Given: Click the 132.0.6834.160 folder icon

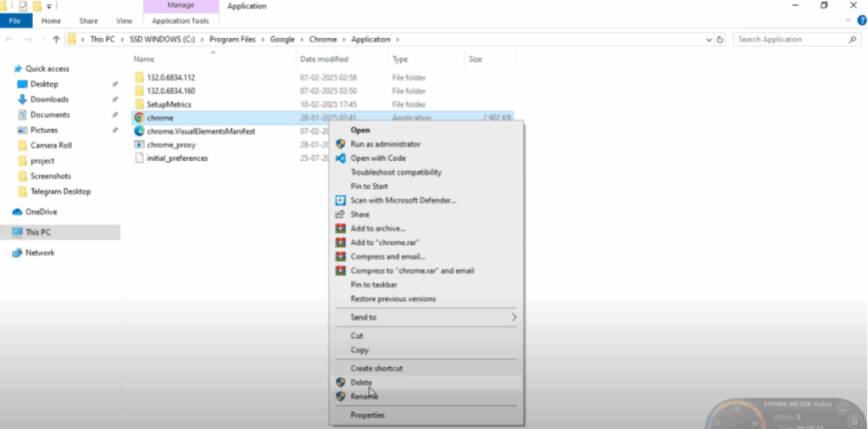Looking at the screenshot, I should click(139, 91).
